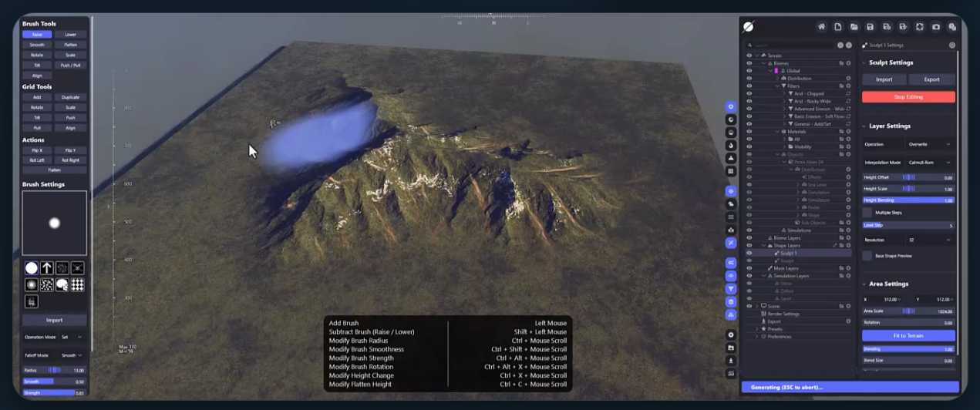Screen dimensions: 980x410
Task: Click the Fit to Terrain button
Action: click(x=908, y=335)
